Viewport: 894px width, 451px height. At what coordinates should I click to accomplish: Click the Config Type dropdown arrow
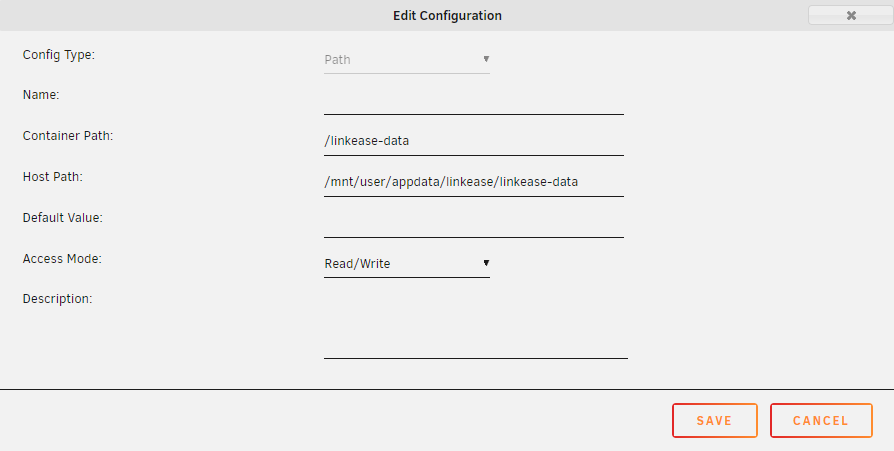pyautogui.click(x=486, y=59)
